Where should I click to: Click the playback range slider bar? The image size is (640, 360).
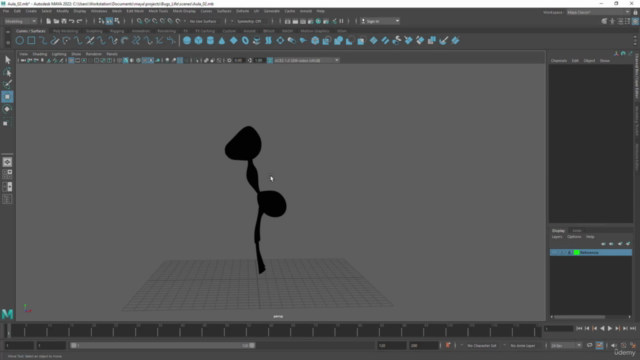(x=163, y=345)
